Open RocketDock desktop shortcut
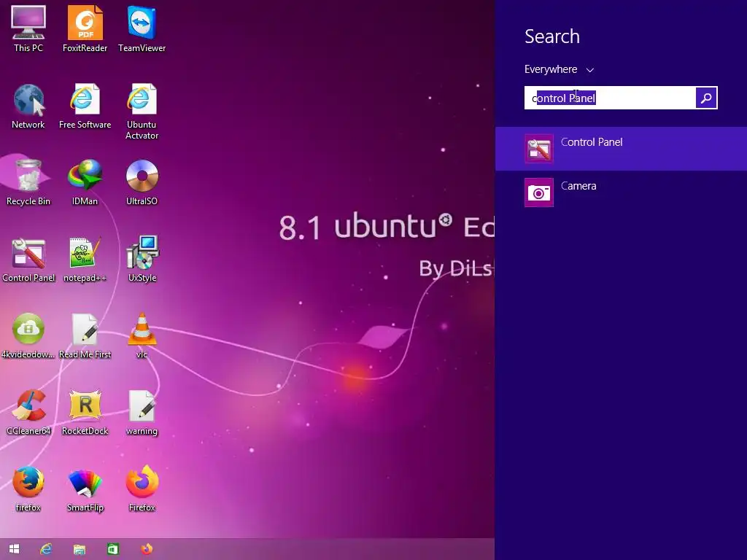747x560 pixels. (x=85, y=413)
